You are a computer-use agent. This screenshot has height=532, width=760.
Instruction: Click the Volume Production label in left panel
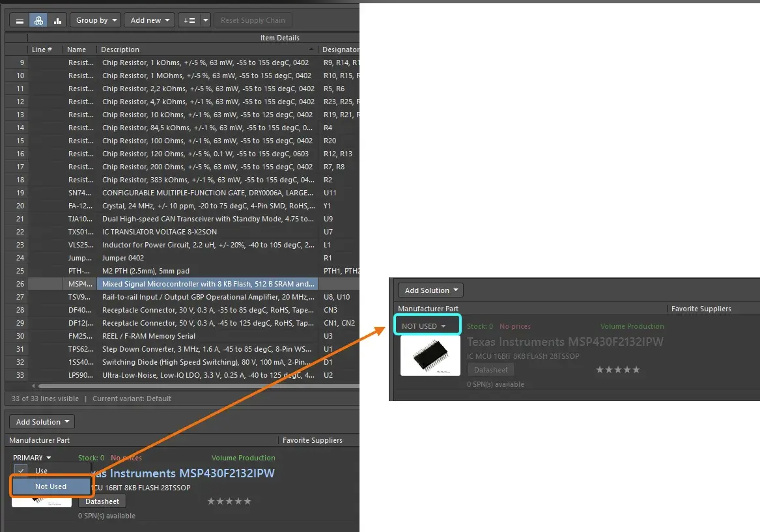coord(244,458)
